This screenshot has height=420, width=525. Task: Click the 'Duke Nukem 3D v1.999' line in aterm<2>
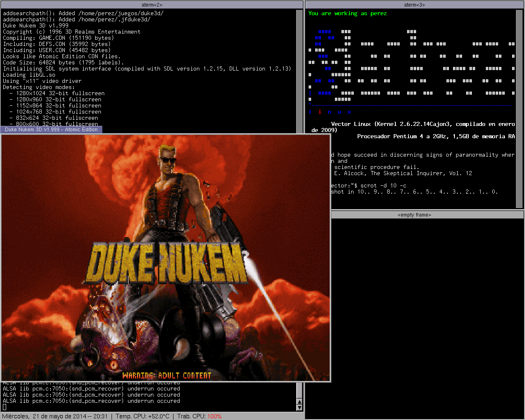36,25
